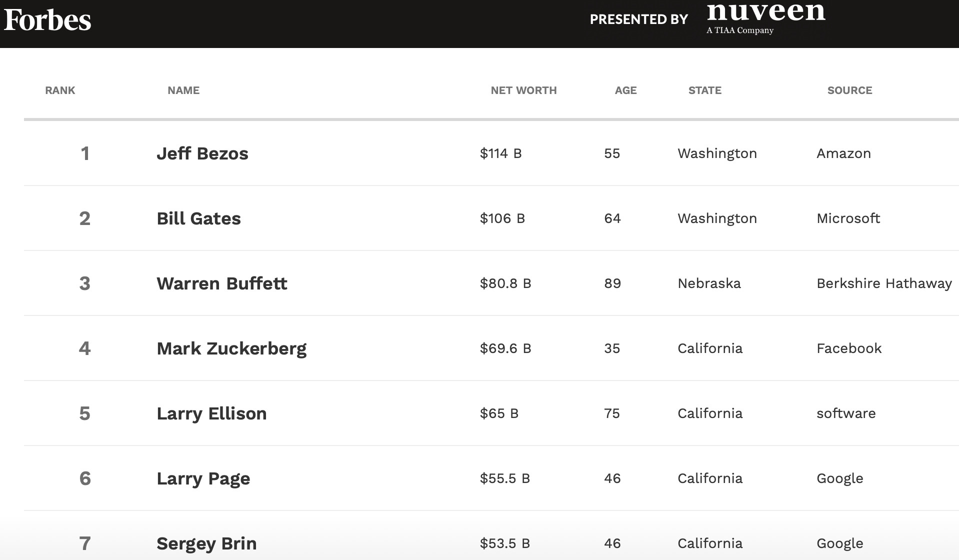This screenshot has width=959, height=560.
Task: Open Bill Gates profile link
Action: click(x=198, y=218)
